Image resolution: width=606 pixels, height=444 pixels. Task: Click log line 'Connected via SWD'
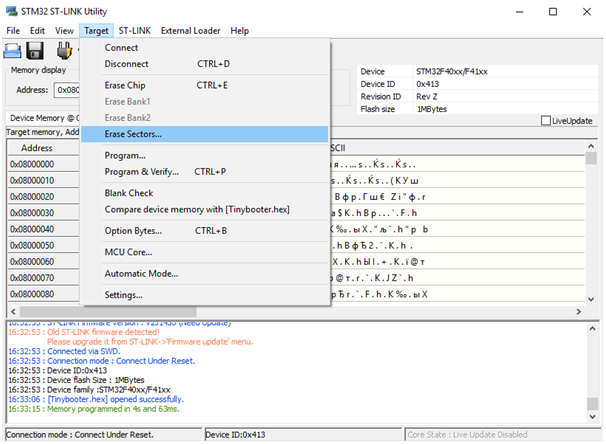pyautogui.click(x=64, y=351)
